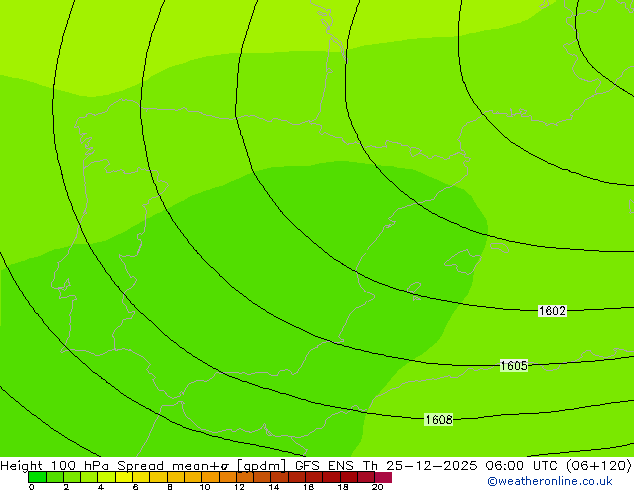Pick the legend swatch right of 14
Screen dimensions: 634x490
pos(279,477)
